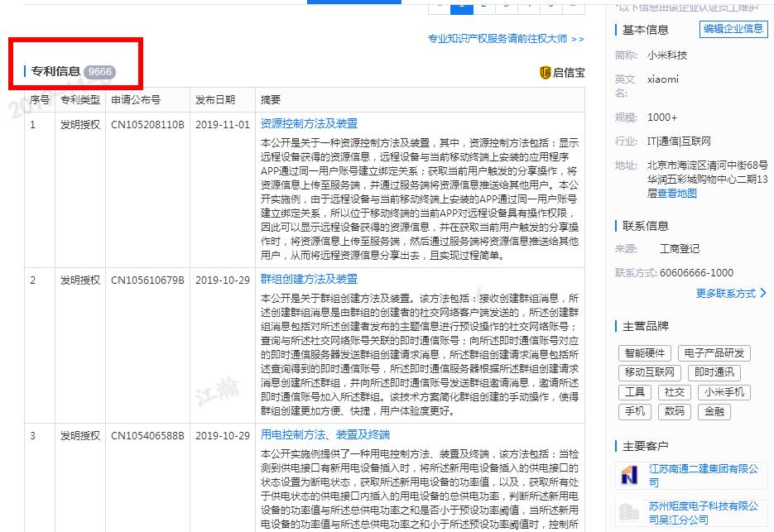Image resolution: width=774 pixels, height=532 pixels.
Task: Select the 电子产品研发 brand tag
Action: 714,353
